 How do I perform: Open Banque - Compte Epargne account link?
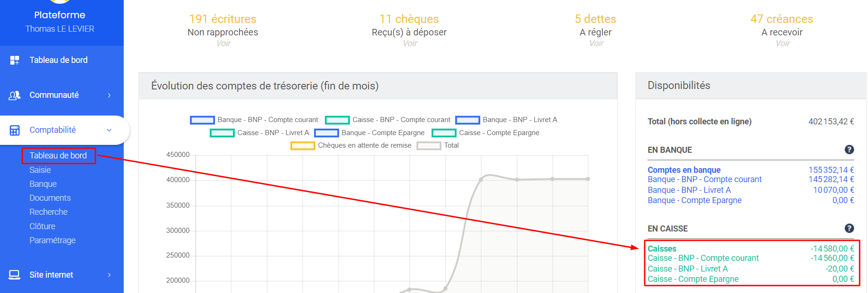[x=694, y=200]
